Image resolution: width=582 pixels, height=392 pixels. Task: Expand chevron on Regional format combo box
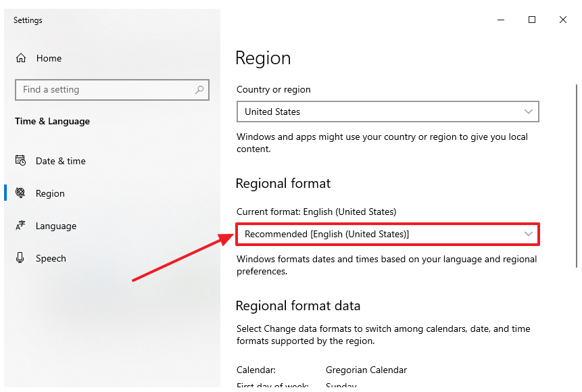tap(529, 234)
